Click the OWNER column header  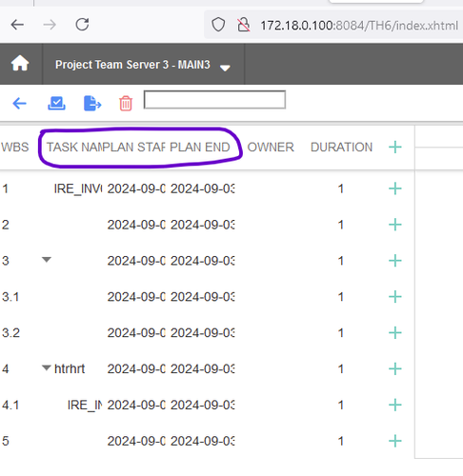pyautogui.click(x=271, y=148)
